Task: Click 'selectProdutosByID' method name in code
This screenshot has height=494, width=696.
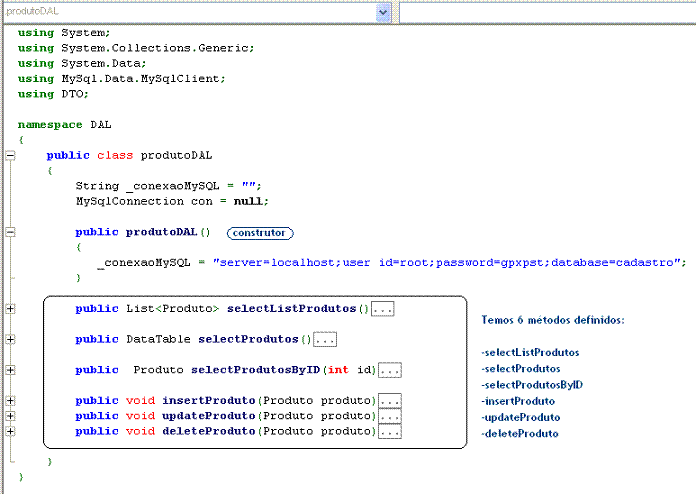Action: [x=256, y=370]
